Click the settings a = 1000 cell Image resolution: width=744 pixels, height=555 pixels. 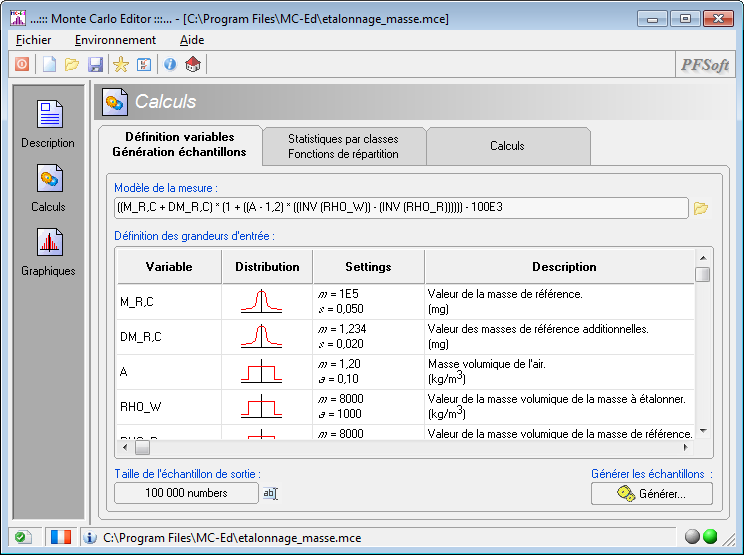tap(369, 407)
